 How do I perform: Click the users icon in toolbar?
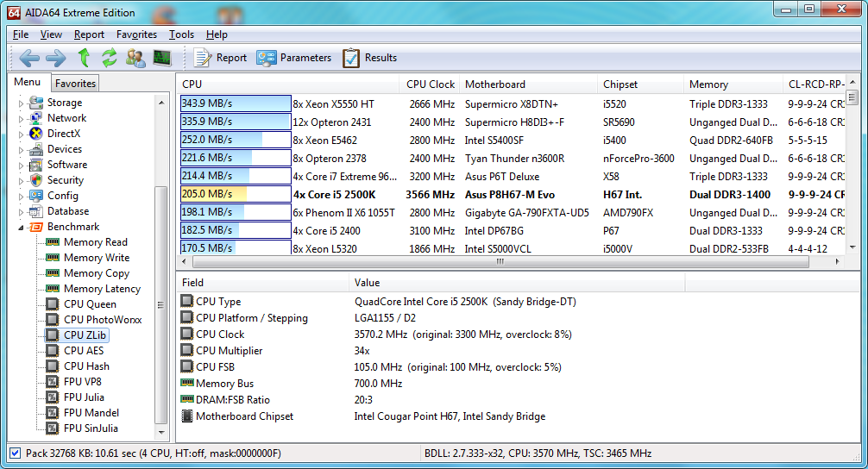135,58
